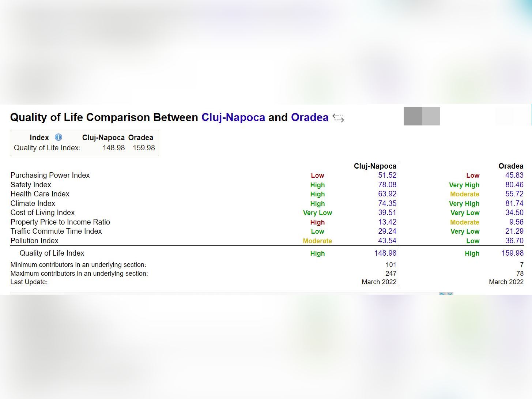Screen dimensions: 532x399
Task: Click Oradea Climate Index value 81.74
Action: coord(514,203)
